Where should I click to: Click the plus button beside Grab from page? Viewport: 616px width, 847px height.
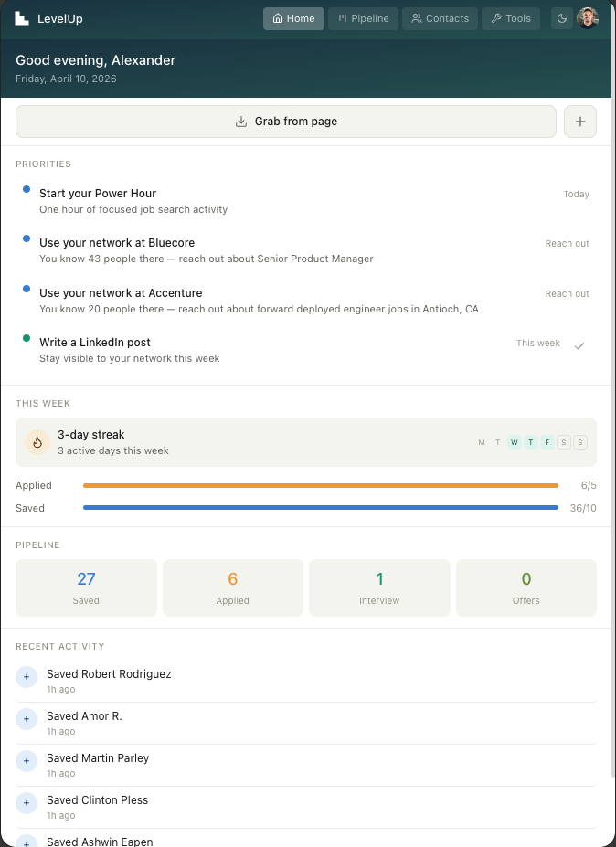coord(580,121)
